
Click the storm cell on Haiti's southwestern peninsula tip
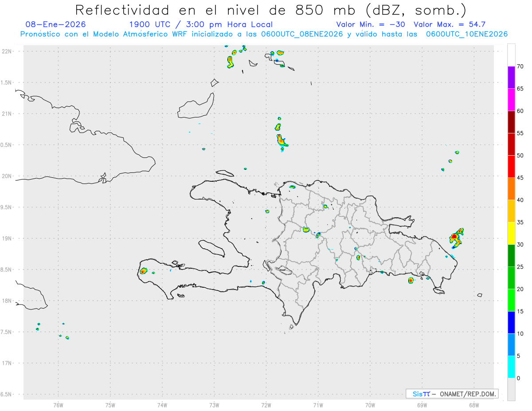point(144,270)
